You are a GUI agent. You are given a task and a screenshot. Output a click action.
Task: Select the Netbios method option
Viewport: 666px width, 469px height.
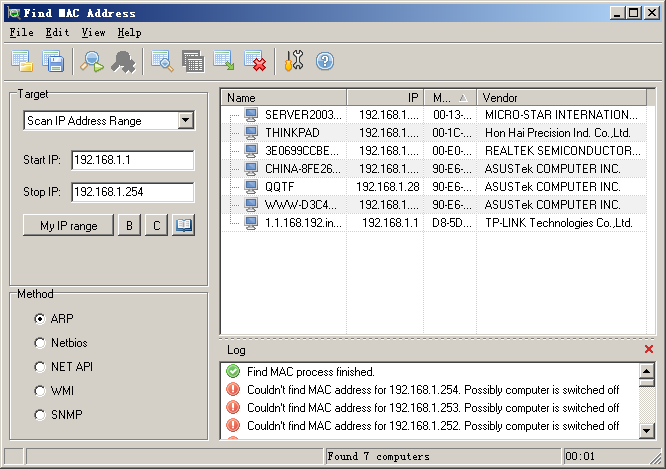click(x=40, y=343)
